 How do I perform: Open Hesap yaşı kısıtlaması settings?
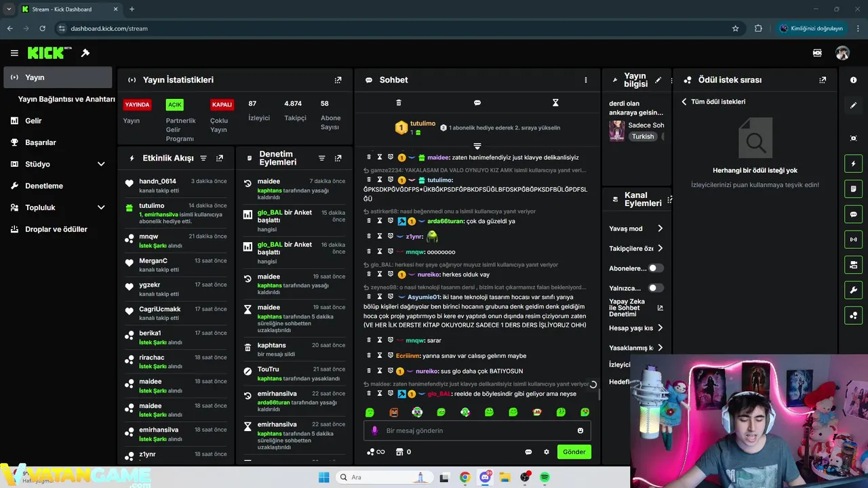[636, 328]
